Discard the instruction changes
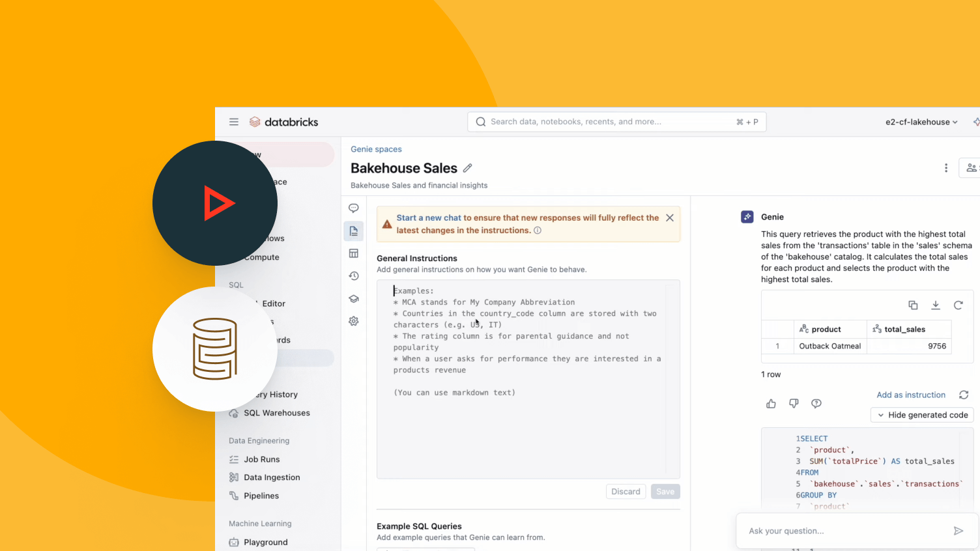The height and width of the screenshot is (551, 980). click(626, 492)
